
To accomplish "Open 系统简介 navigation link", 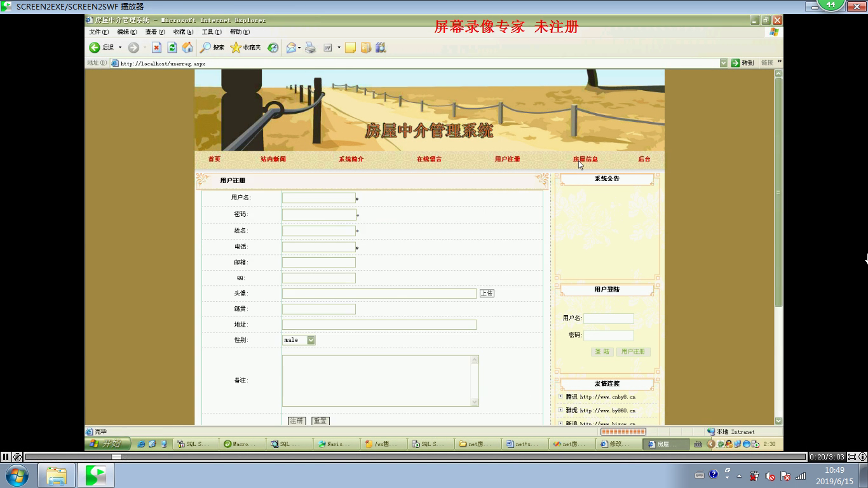I will pyautogui.click(x=351, y=159).
